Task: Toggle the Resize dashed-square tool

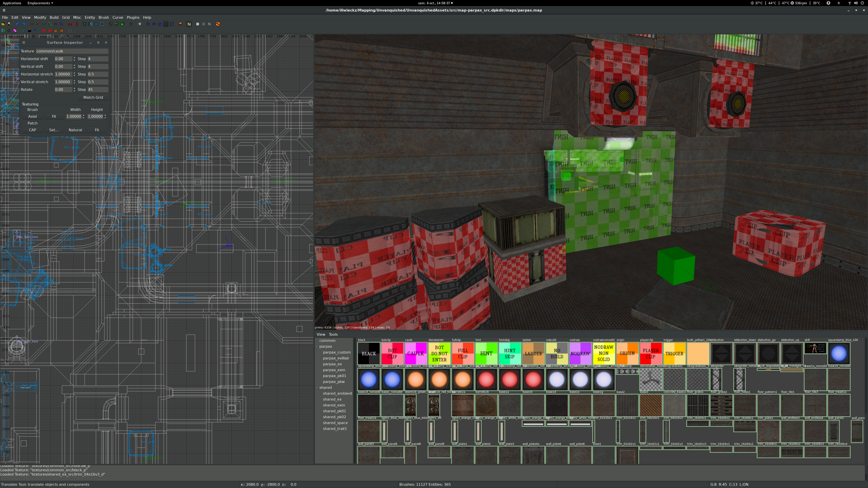Action: point(166,24)
